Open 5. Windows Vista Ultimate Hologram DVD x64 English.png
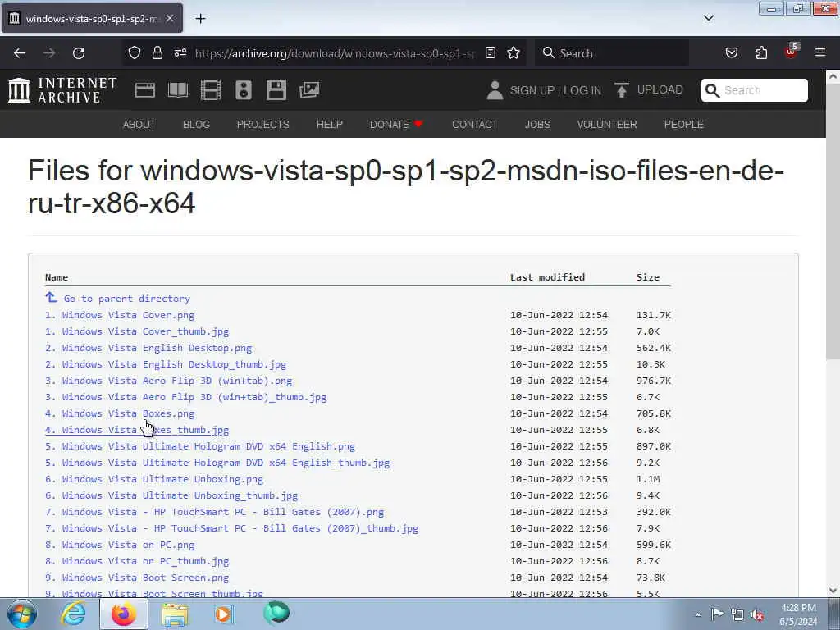 (x=200, y=446)
